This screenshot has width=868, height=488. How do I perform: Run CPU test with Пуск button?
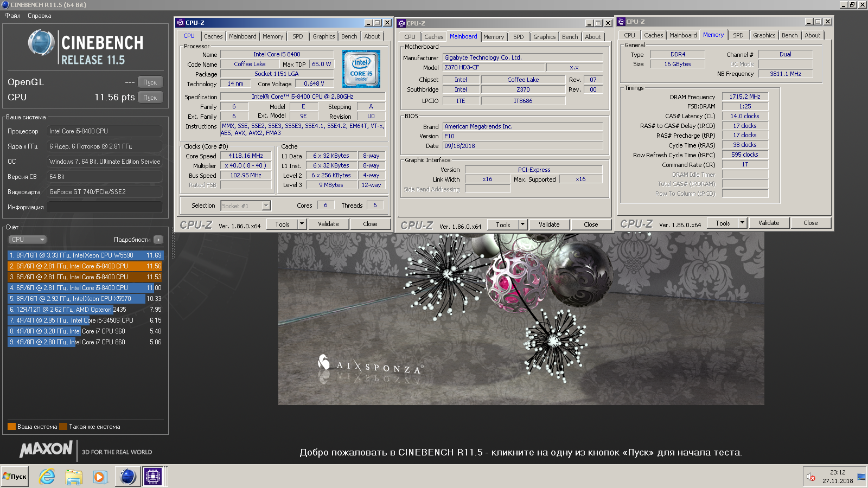pos(150,98)
